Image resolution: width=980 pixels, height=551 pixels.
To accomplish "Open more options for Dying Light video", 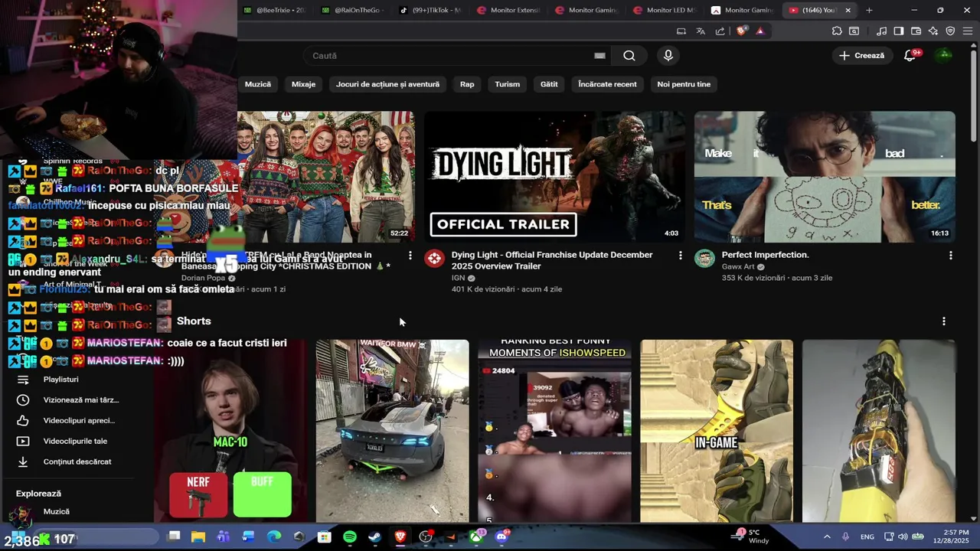I will tap(680, 256).
